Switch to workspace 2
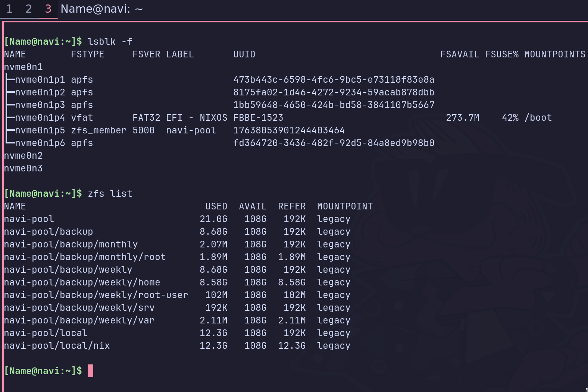Viewport: 588px width, 392px height. click(x=29, y=9)
